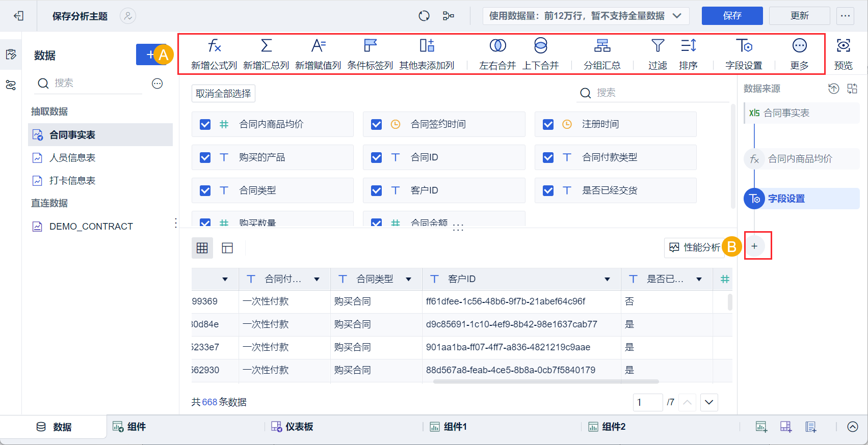This screenshot has height=445, width=868.
Task: Expand the bottom panel with the round chevron
Action: pos(853,427)
